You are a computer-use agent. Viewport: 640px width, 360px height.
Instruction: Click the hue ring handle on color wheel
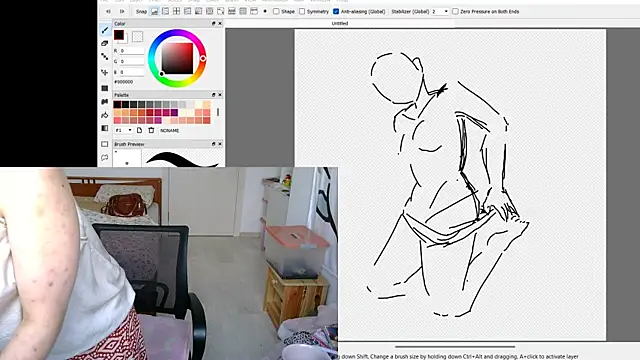[x=203, y=58]
